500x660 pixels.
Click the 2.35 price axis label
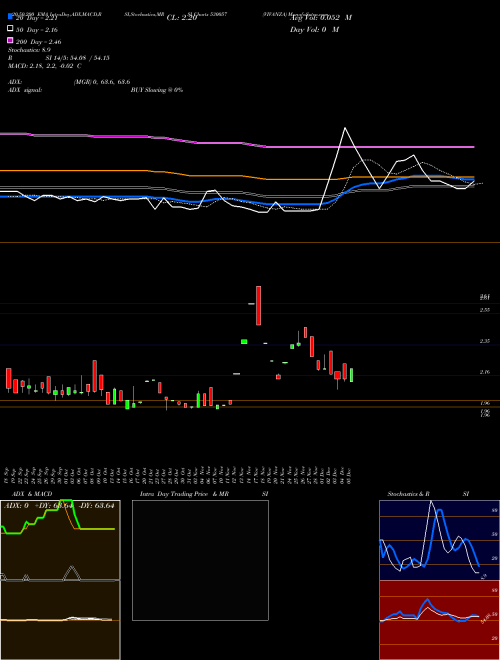(485, 341)
